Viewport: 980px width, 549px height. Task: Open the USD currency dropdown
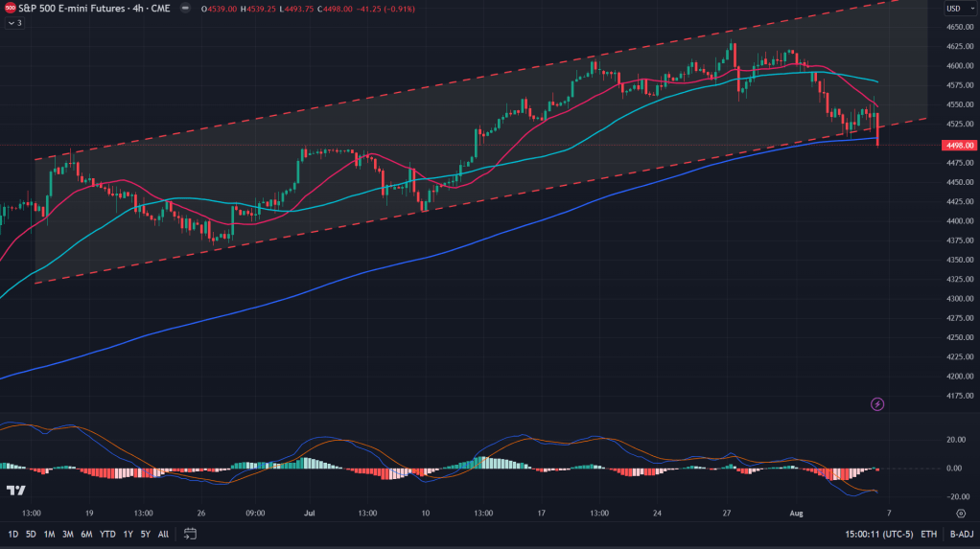coord(954,9)
